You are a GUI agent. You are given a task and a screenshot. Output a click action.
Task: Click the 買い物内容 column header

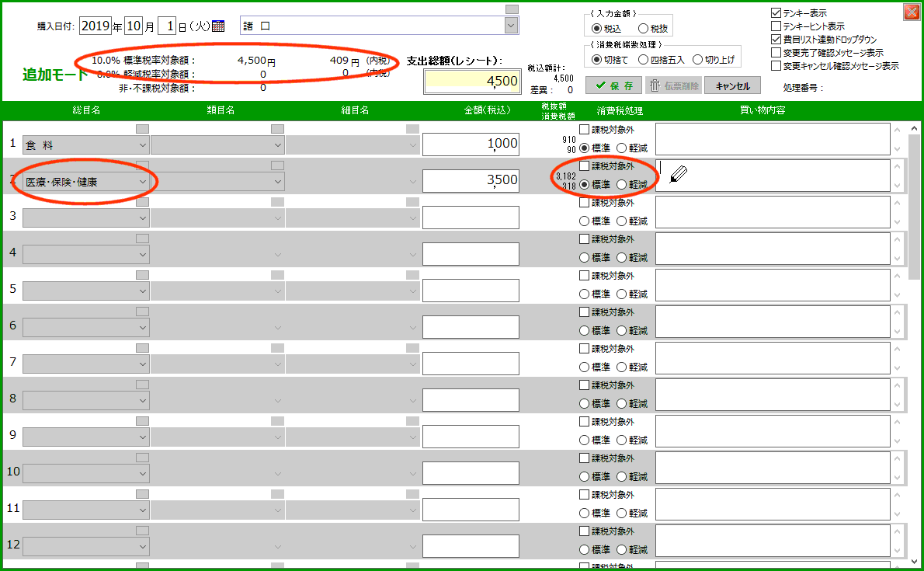click(x=762, y=110)
